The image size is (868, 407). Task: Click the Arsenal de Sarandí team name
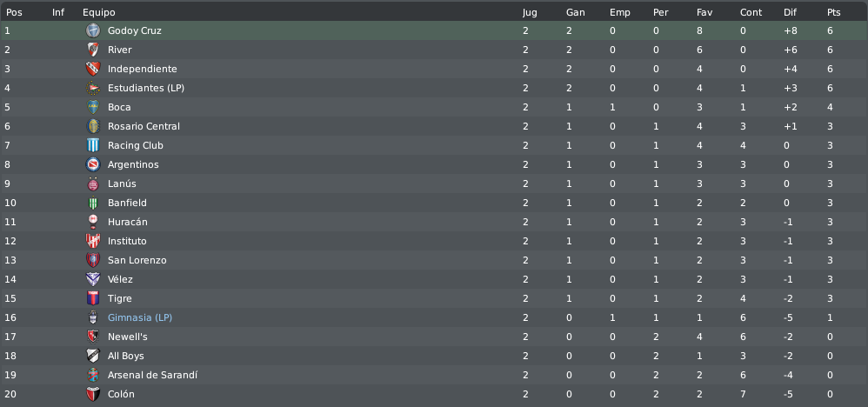[x=152, y=375]
